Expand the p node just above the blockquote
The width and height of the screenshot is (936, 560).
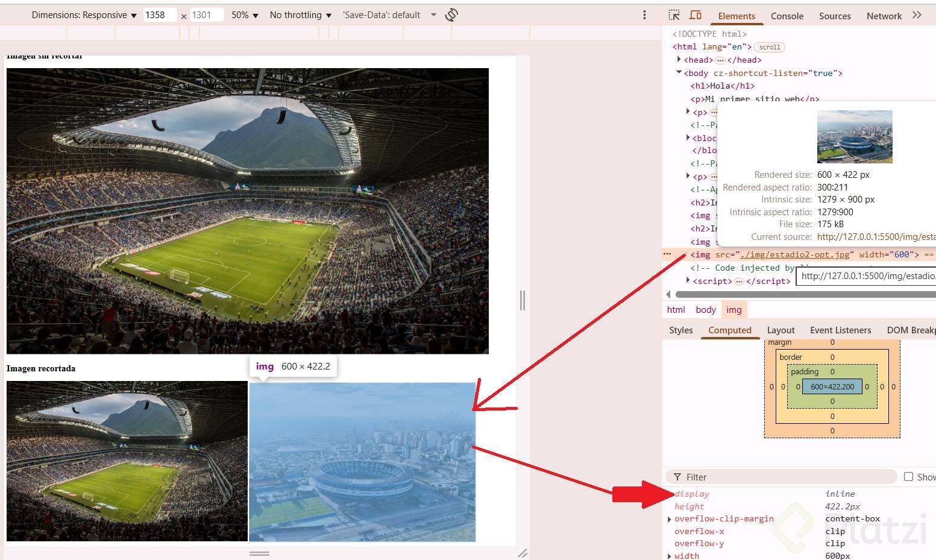click(x=688, y=112)
